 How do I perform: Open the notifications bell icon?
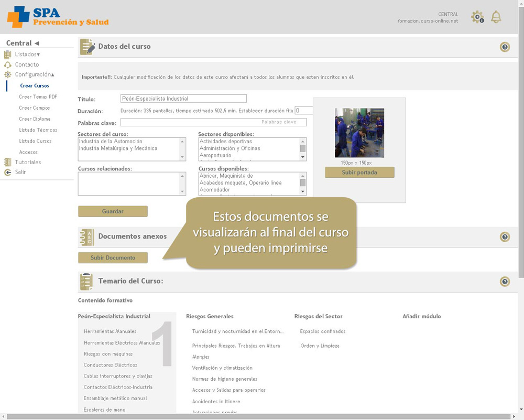496,17
